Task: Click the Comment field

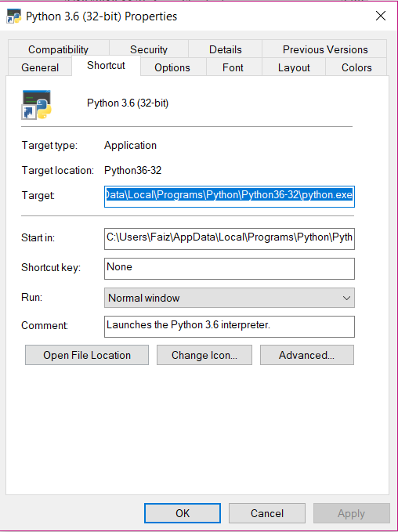Action: pos(230,327)
